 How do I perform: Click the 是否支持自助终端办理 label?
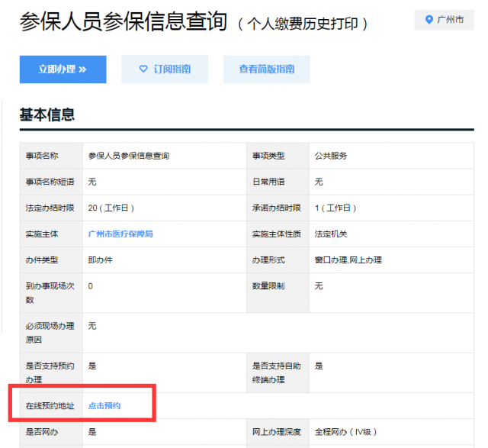pos(276,372)
